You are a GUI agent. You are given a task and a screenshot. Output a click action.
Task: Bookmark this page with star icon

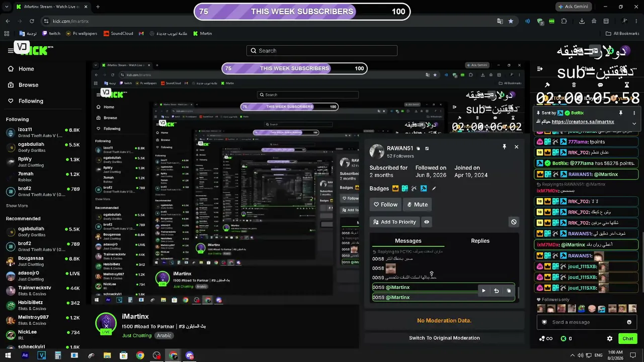click(x=511, y=21)
